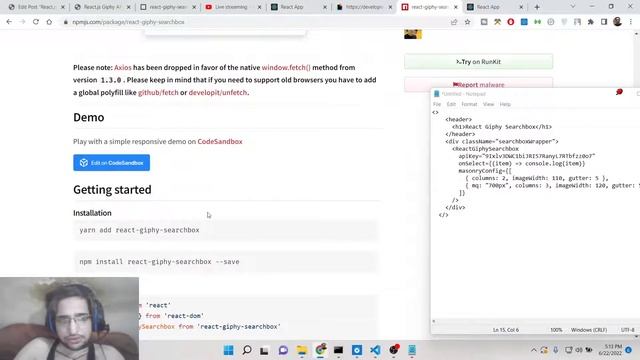
Task: Click the microphone tray icon
Action: [556, 350]
